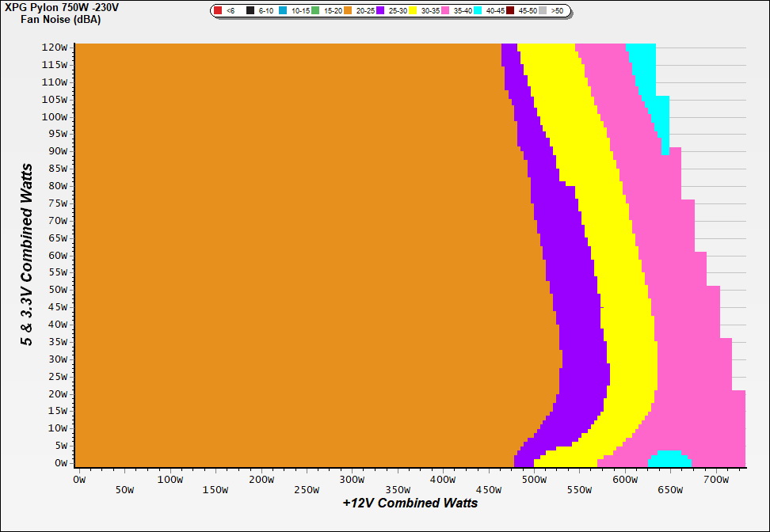Click the dark red 45-50 legend swatch
The image size is (770, 532).
511,11
